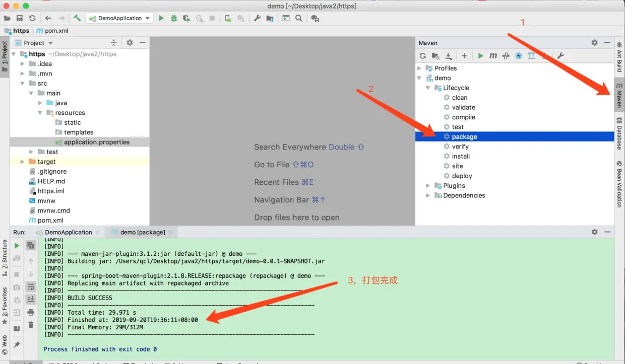Screen dimensions: 625x364
Task: Close the demo [package] run tab
Action: pos(170,232)
